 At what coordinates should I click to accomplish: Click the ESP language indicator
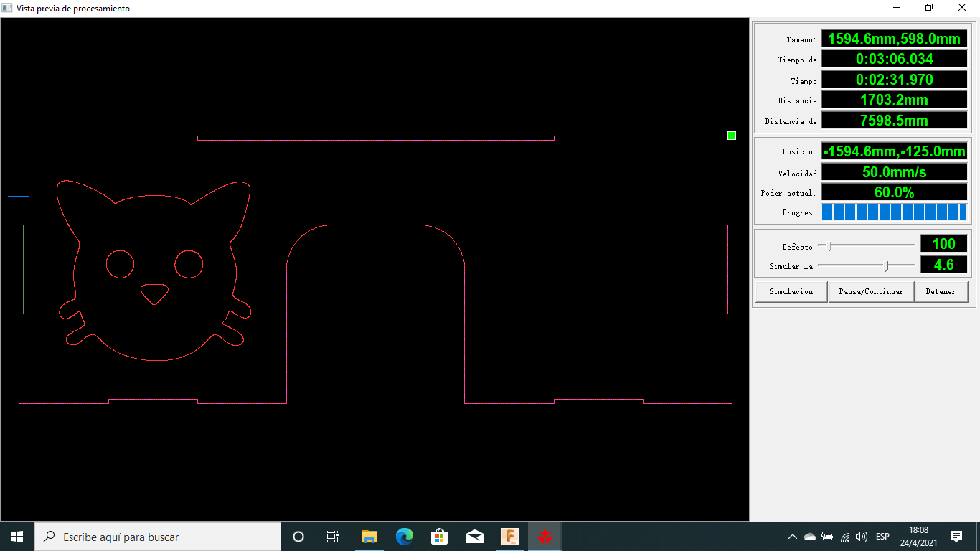coord(883,537)
